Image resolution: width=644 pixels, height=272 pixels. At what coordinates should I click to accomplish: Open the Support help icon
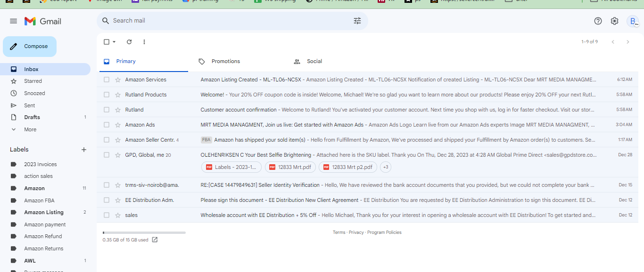pos(598,21)
